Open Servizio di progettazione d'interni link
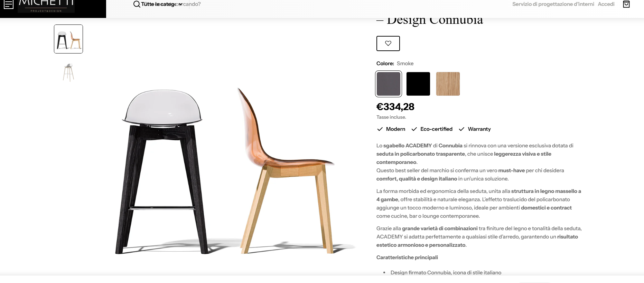This screenshot has width=644, height=283. click(553, 4)
